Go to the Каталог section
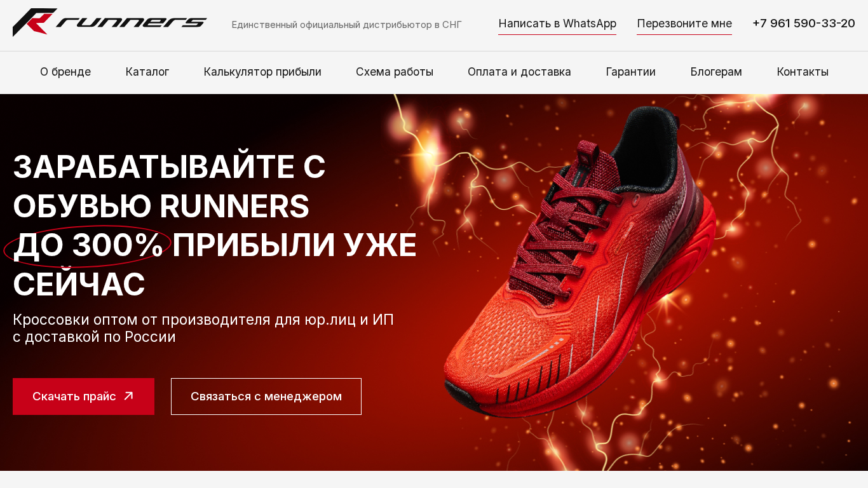 147,72
